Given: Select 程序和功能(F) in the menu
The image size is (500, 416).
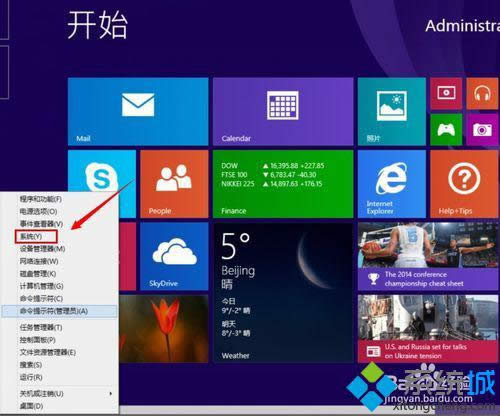Looking at the screenshot, I should [x=41, y=199].
